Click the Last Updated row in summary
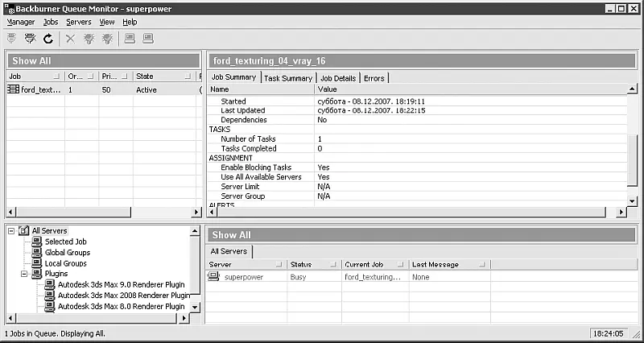This screenshot has width=644, height=343. click(x=417, y=110)
